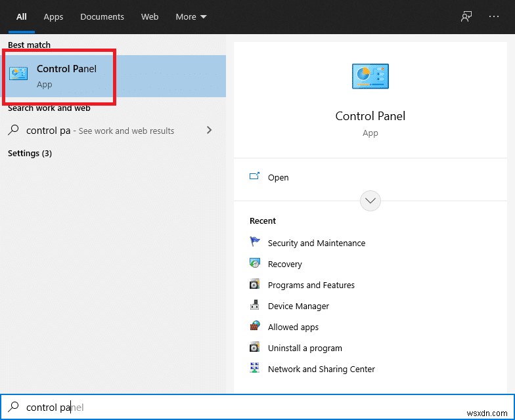Switch to the Apps tab

53,17
